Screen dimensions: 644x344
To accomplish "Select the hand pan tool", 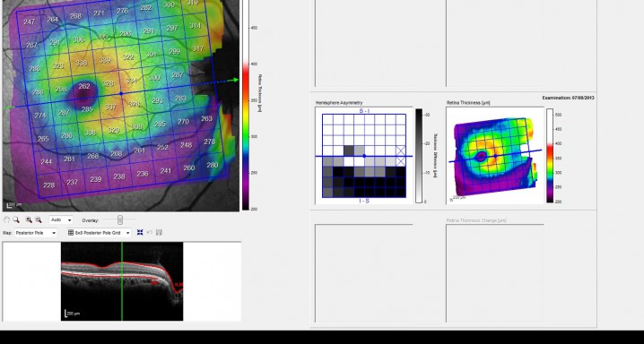I will point(6,220).
